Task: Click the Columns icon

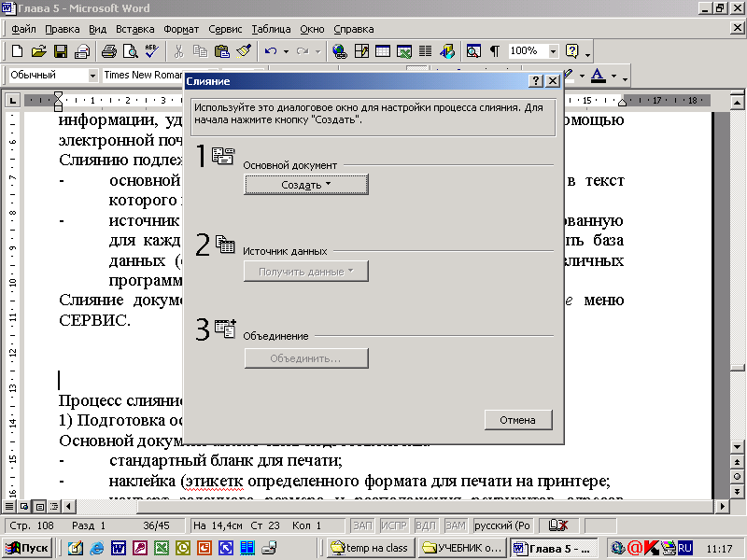Action: coord(426,51)
